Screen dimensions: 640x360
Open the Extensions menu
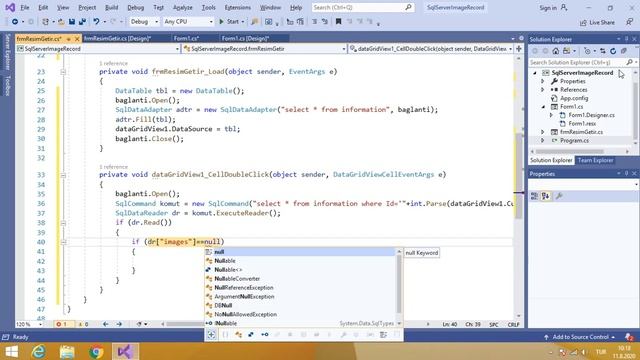(238, 7)
